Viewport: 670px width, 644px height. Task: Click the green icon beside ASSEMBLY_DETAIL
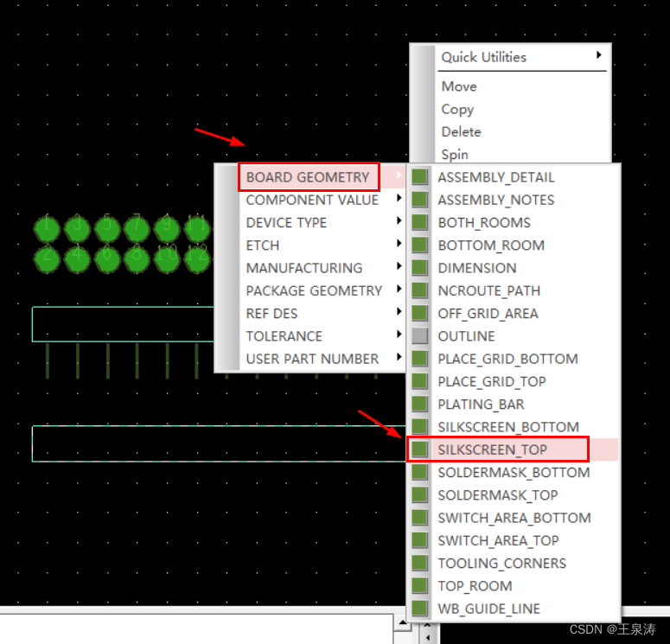pyautogui.click(x=420, y=177)
